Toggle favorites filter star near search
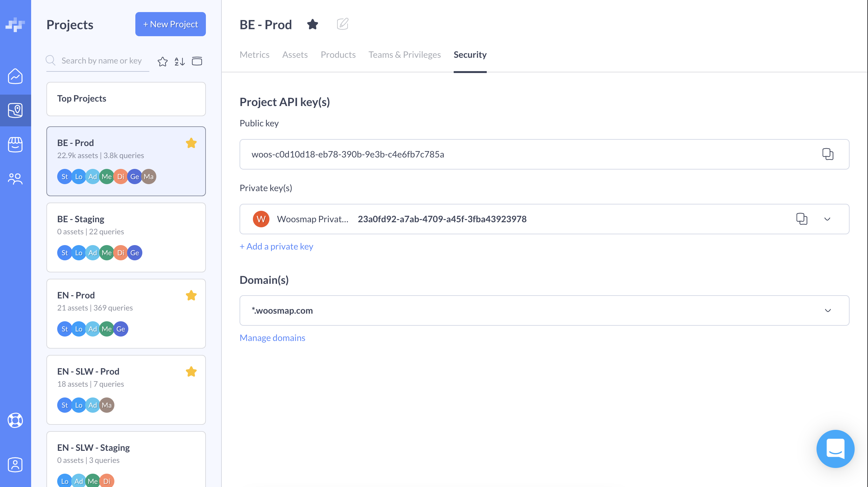868x487 pixels. [162, 61]
